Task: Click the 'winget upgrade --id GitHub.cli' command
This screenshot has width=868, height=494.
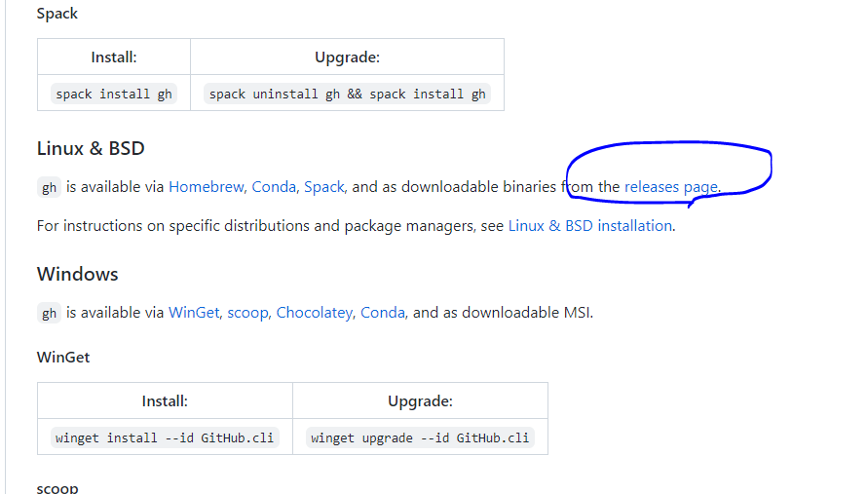Action: [420, 438]
